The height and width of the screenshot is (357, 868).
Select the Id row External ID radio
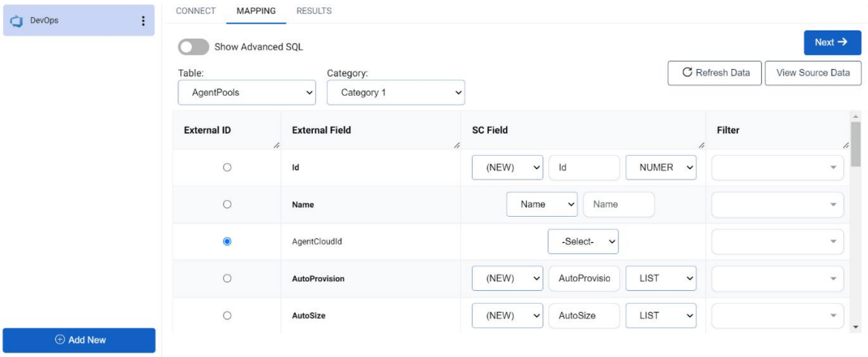227,168
